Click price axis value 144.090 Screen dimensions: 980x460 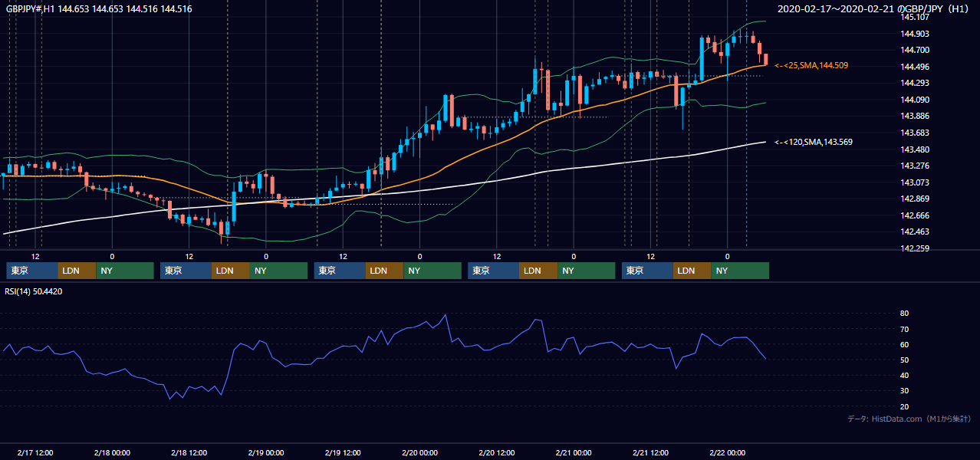916,100
